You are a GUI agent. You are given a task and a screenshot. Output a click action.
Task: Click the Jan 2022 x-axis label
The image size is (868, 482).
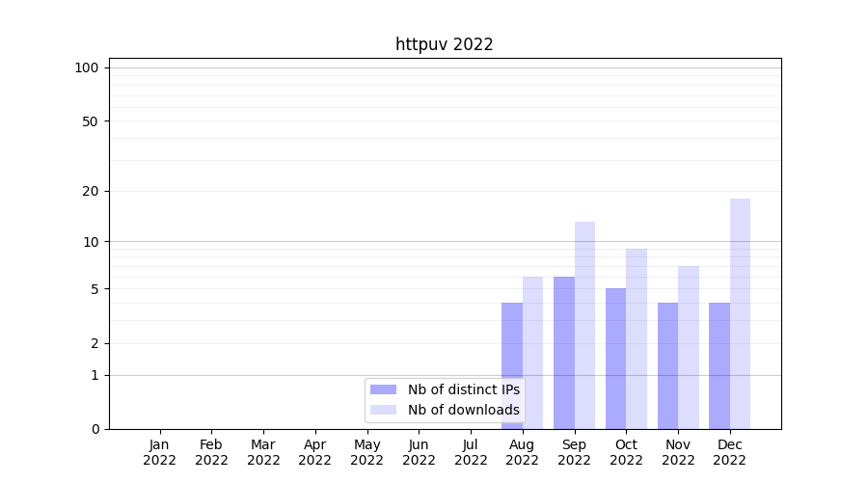tap(159, 452)
